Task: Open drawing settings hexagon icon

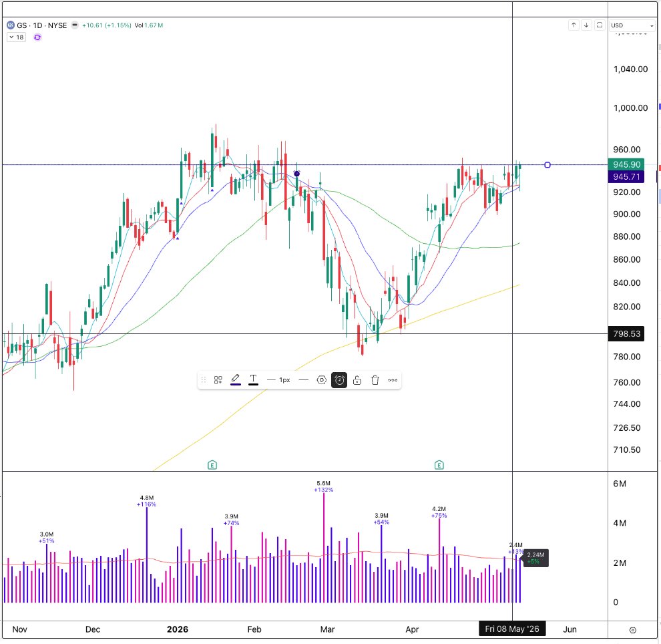Action: click(x=322, y=380)
